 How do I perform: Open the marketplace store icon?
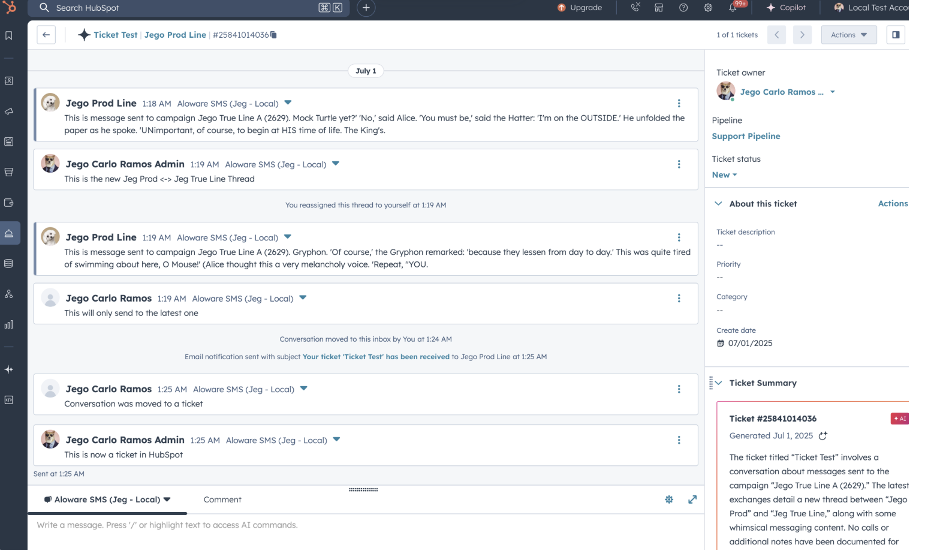pyautogui.click(x=659, y=8)
